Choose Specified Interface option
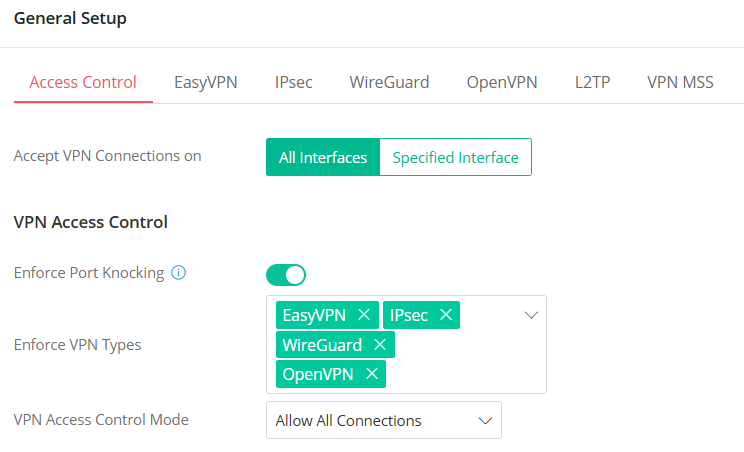 pyautogui.click(x=455, y=157)
